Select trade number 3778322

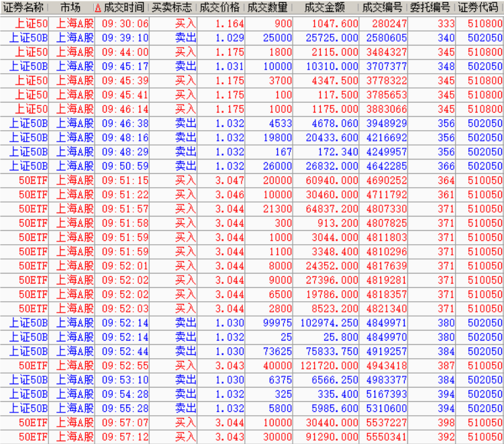387,80
